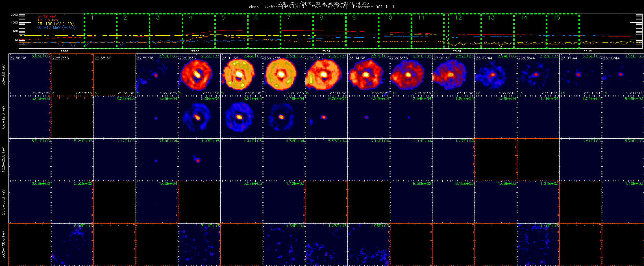Viewport: 644px width, 266px height.
Task: Select interval 9 label in light curve plot
Action: [354, 18]
